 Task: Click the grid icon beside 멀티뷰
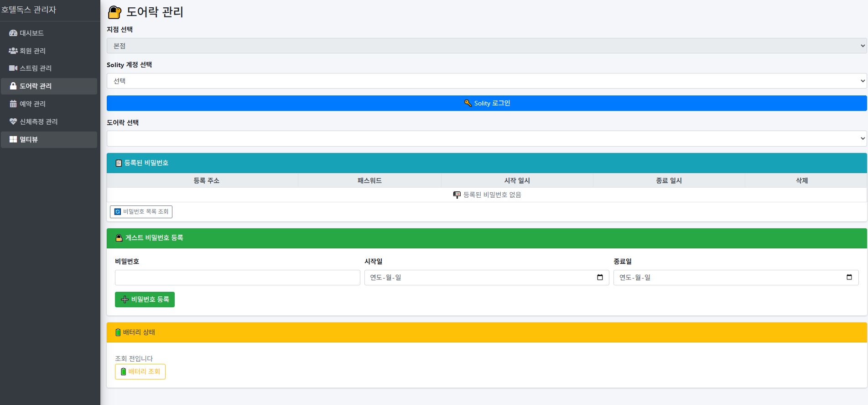click(x=13, y=139)
